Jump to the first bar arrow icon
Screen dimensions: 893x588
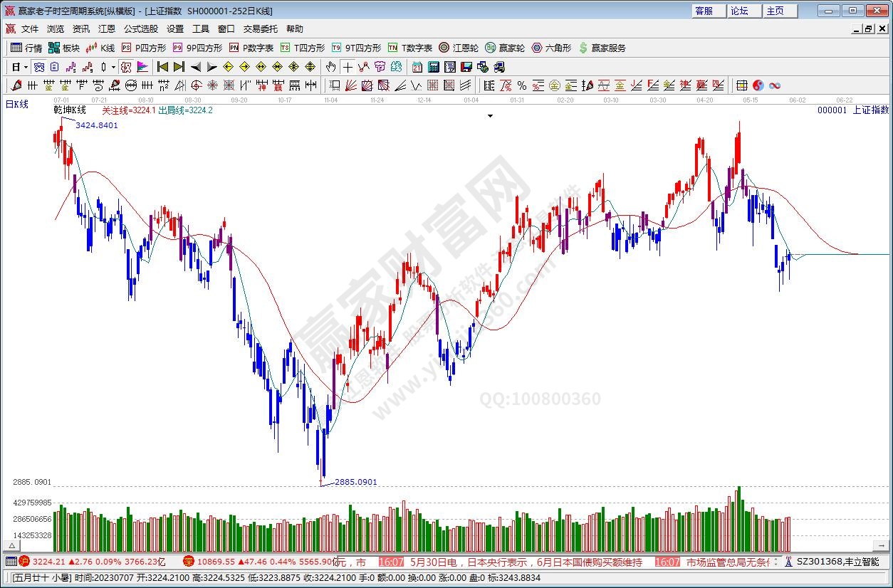[162, 67]
